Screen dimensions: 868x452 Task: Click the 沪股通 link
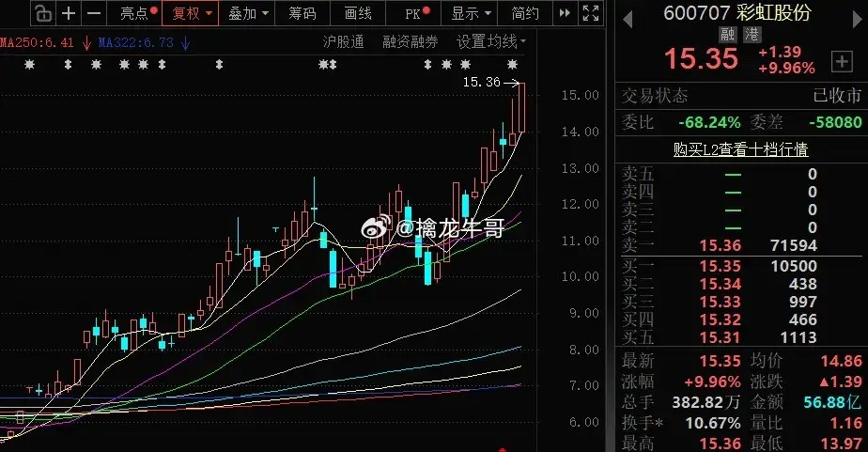(343, 42)
